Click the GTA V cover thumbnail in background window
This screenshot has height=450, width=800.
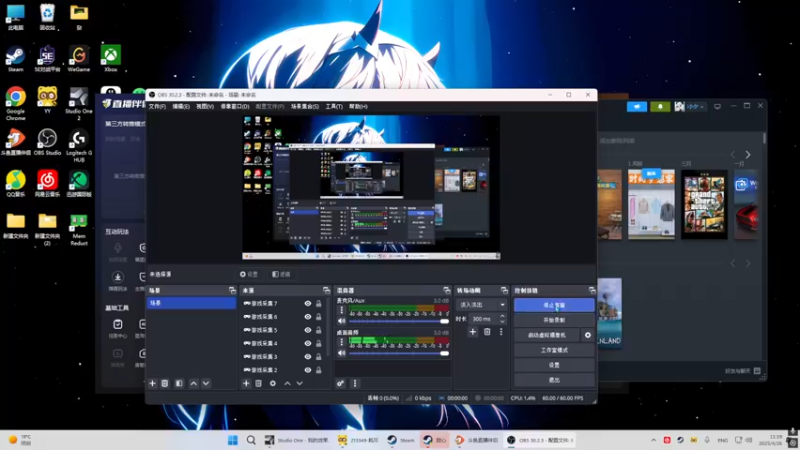point(704,205)
